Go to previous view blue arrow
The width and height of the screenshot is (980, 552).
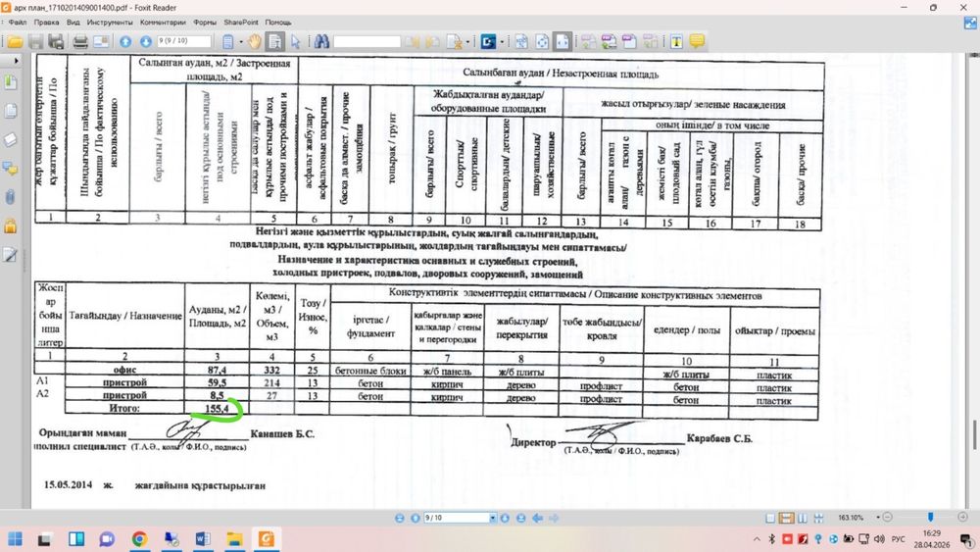pyautogui.click(x=537, y=519)
